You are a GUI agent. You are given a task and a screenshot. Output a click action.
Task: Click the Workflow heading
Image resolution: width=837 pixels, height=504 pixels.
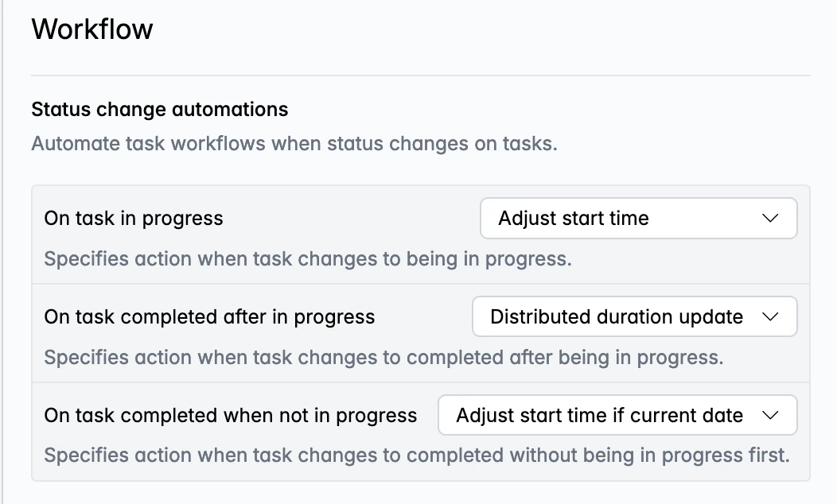[92, 29]
